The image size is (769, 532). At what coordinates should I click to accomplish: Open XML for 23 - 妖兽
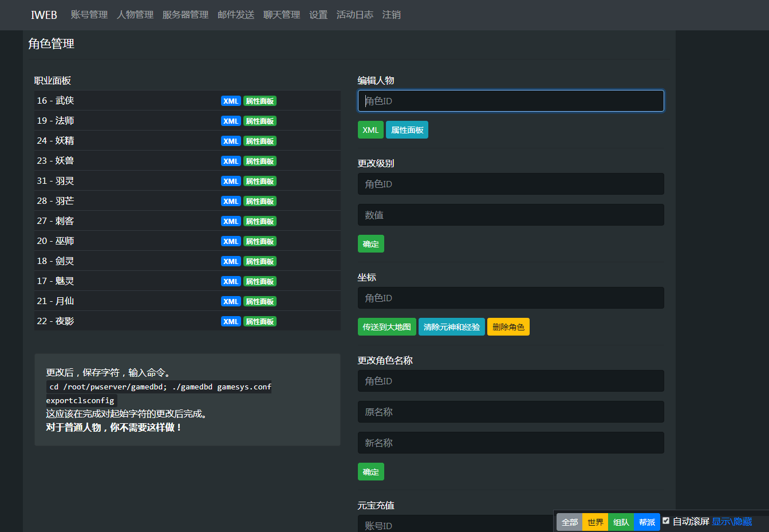[231, 161]
